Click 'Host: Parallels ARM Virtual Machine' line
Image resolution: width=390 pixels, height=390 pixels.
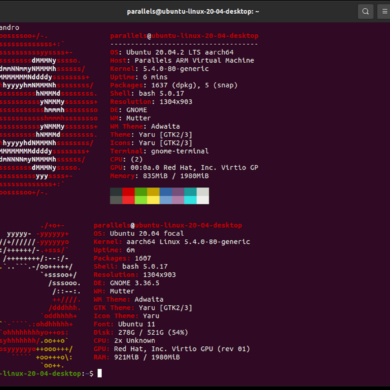tap(182, 61)
